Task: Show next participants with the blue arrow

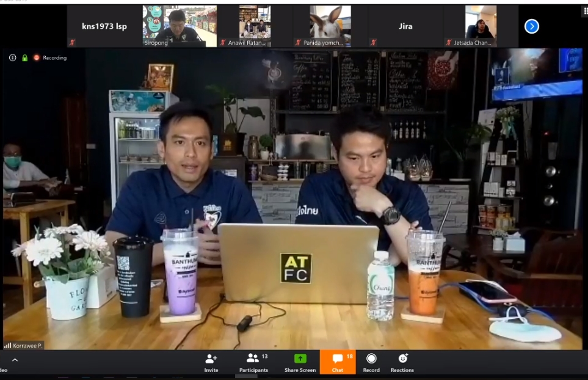Action: pyautogui.click(x=531, y=26)
